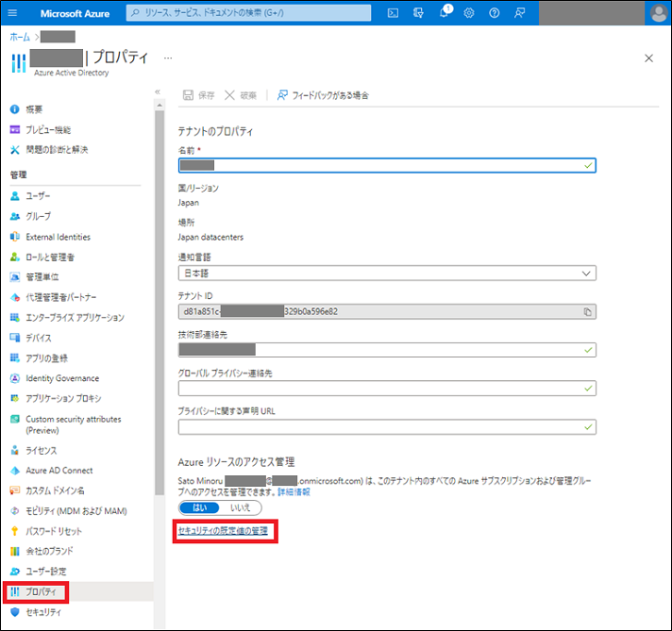
Task: Open the portal hamburger menu
Action: pos(12,13)
